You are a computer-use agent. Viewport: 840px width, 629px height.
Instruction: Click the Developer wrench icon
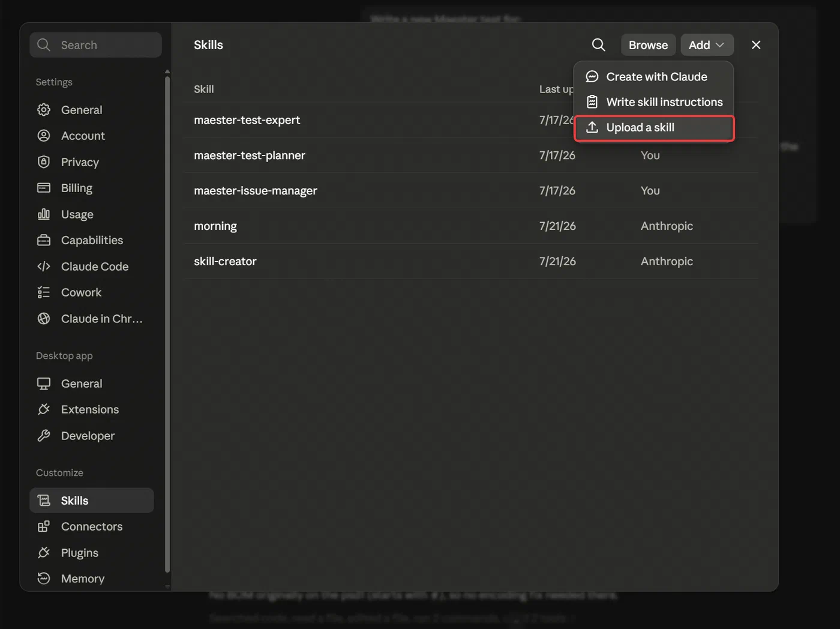point(44,436)
